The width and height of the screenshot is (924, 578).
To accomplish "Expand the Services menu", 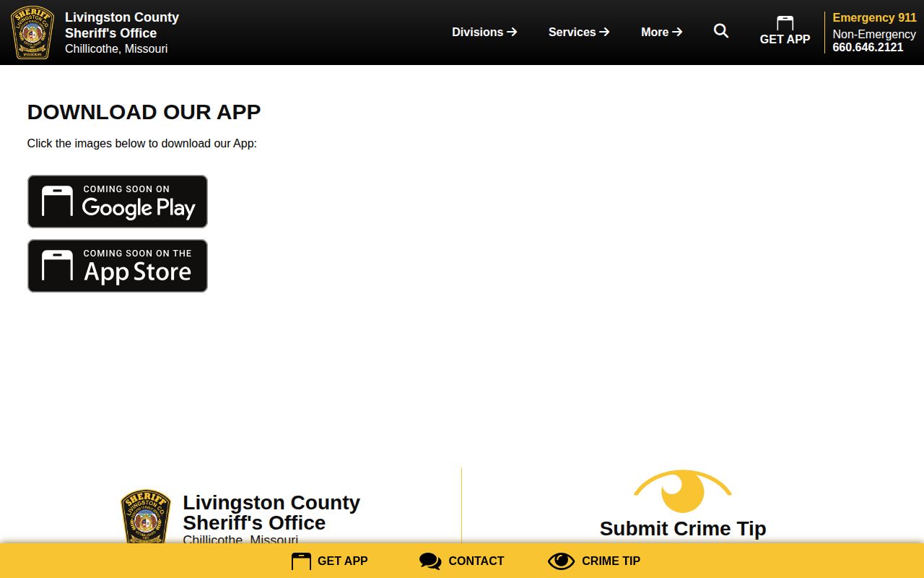I will click(579, 32).
